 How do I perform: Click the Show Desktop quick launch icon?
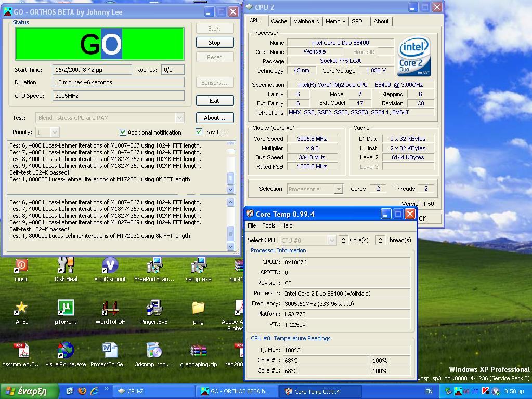click(x=70, y=391)
